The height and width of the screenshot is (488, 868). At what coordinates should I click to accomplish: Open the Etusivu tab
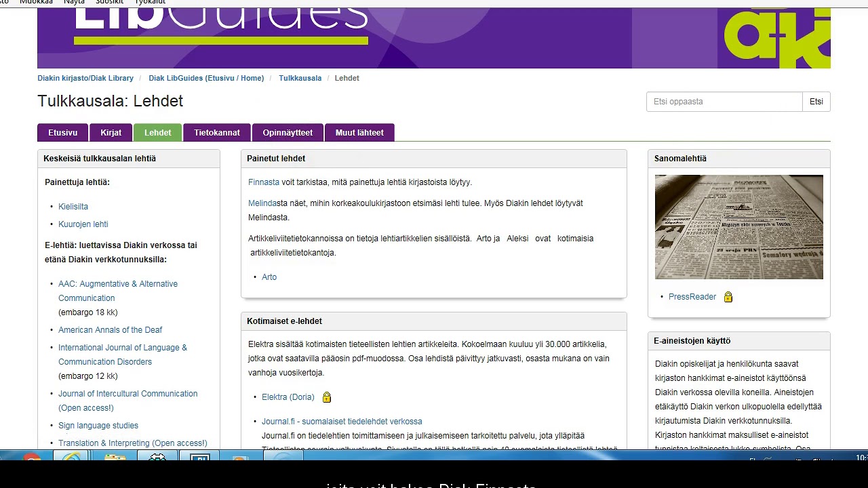point(62,133)
